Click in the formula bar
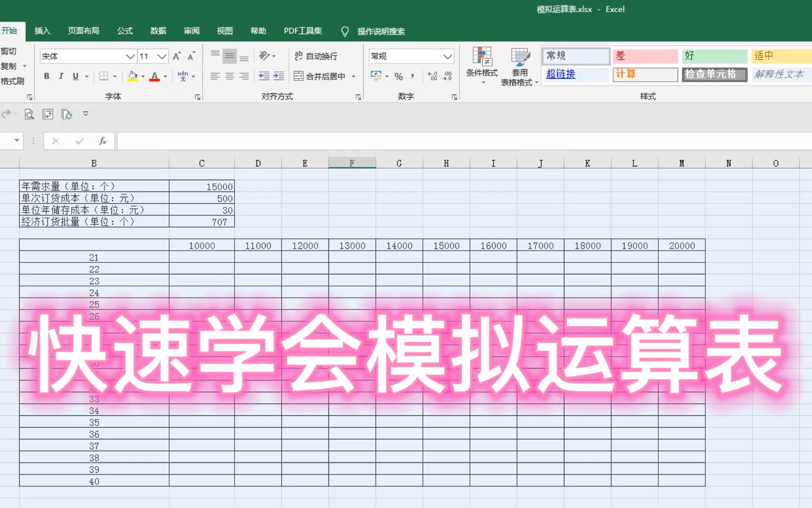Viewport: 812px width, 508px height. coord(464,141)
